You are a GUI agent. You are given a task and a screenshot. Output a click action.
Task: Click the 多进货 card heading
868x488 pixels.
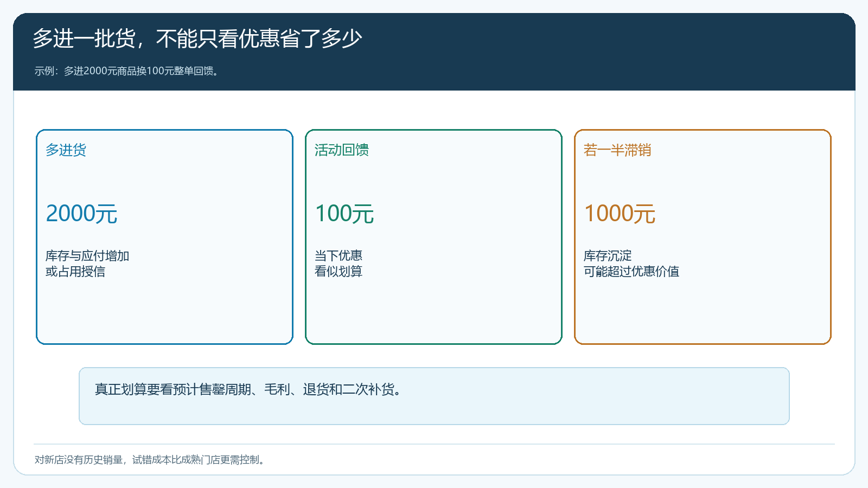(x=66, y=150)
